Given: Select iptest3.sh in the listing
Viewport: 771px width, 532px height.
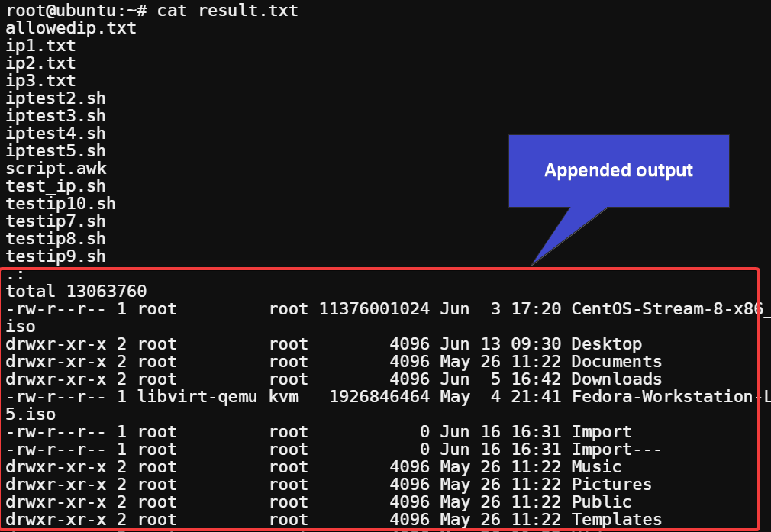Looking at the screenshot, I should click(x=56, y=116).
